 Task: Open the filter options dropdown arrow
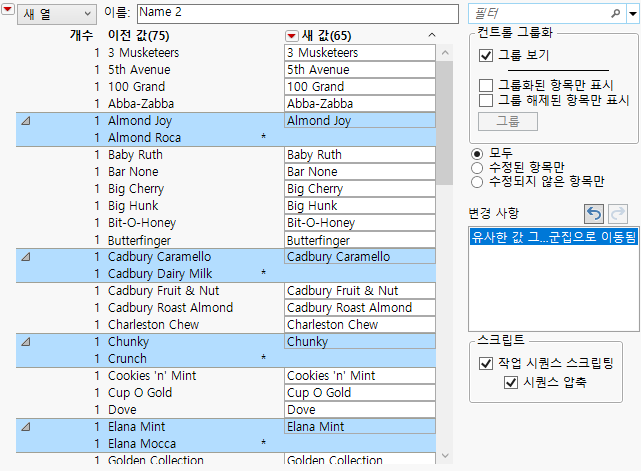tap(633, 13)
